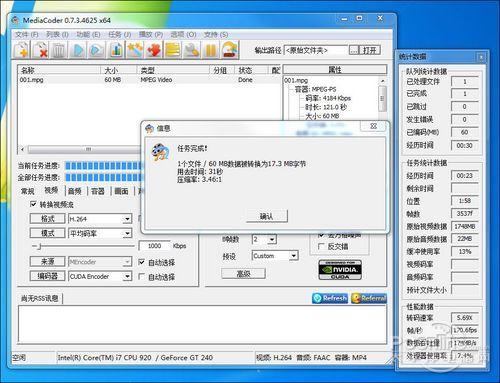This screenshot has width=500, height=383.
Task: Close the 统计数据 statistics panel
Action: [x=481, y=57]
